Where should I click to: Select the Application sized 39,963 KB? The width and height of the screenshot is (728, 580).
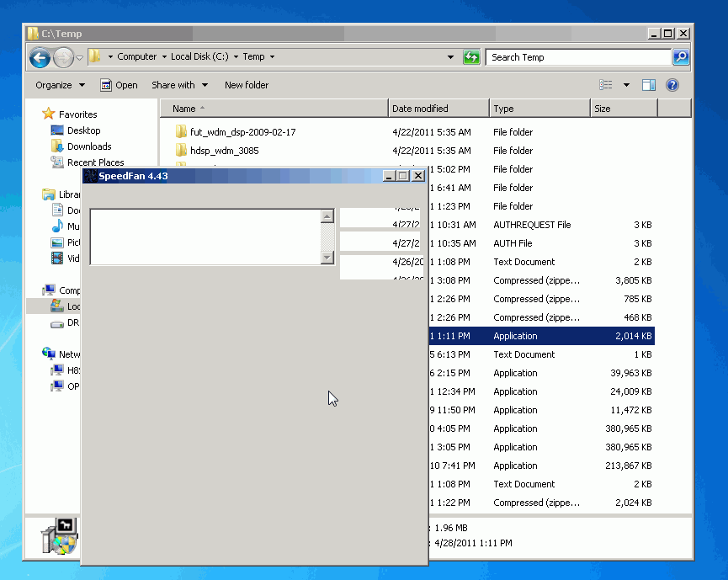click(542, 373)
